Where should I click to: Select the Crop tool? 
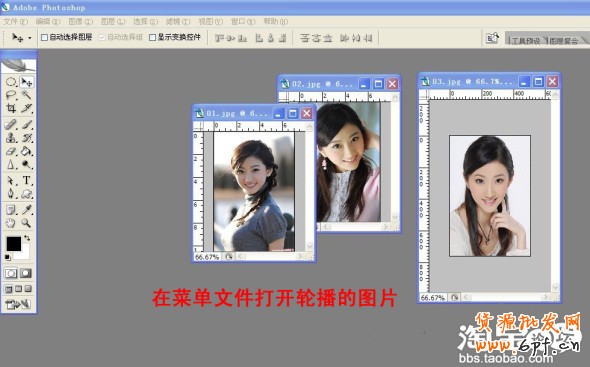coord(11,108)
